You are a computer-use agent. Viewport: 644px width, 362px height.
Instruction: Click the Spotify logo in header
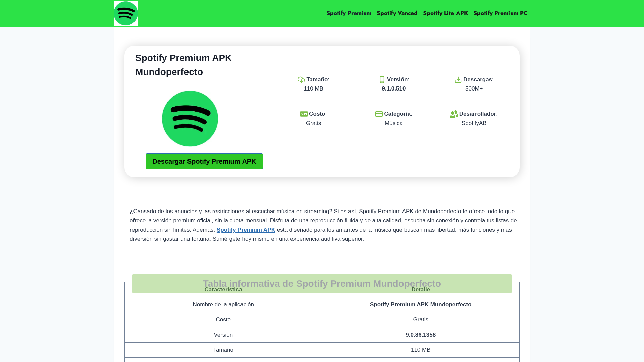(x=126, y=13)
